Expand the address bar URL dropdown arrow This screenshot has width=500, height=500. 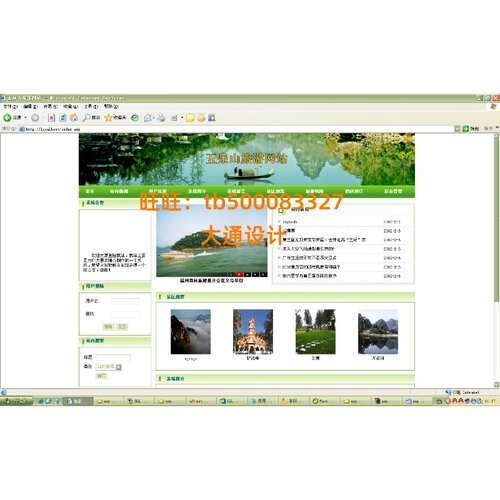(x=457, y=129)
